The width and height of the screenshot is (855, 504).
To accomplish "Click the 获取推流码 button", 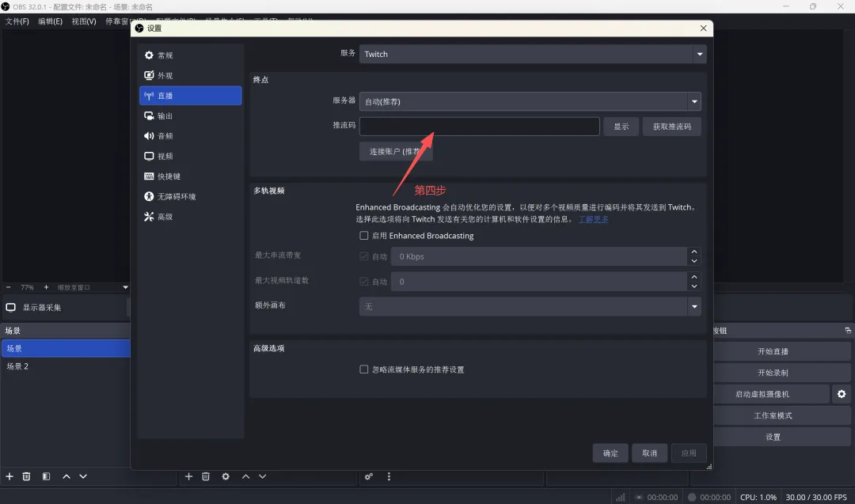I will tap(672, 127).
